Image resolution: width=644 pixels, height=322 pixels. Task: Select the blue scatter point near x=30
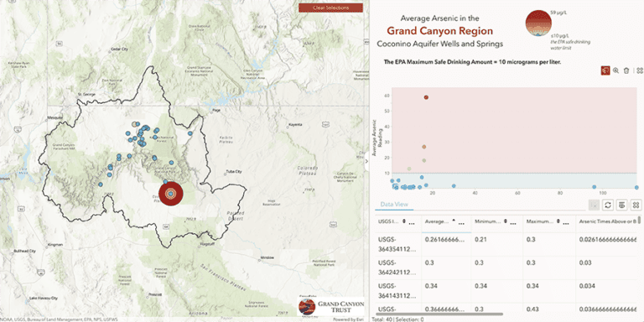coord(454,186)
